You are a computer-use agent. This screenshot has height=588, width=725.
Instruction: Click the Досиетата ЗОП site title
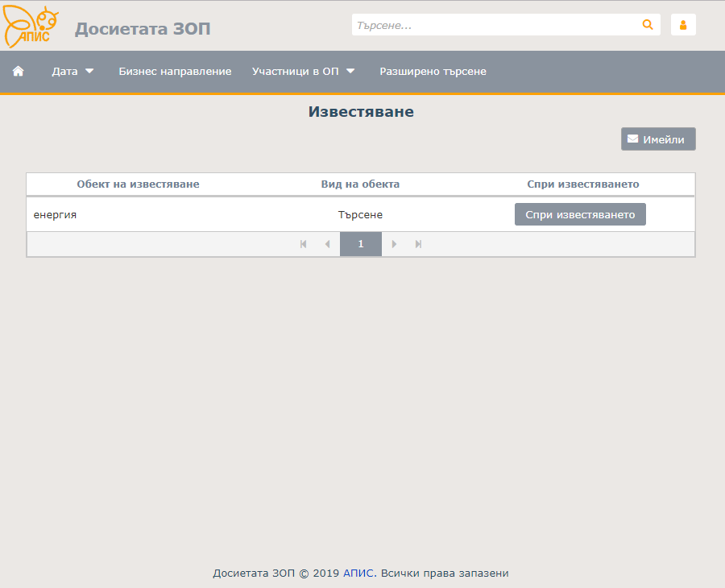pos(143,29)
